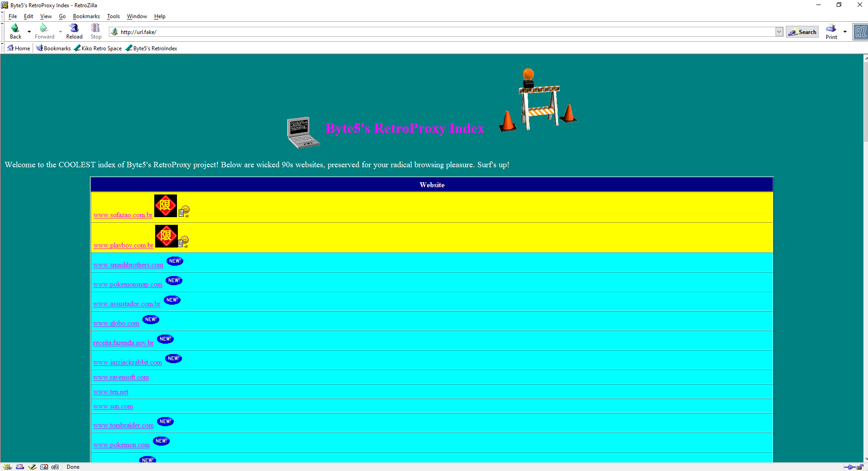Click the security padlock icon
The image size is (868, 471).
pos(860,467)
